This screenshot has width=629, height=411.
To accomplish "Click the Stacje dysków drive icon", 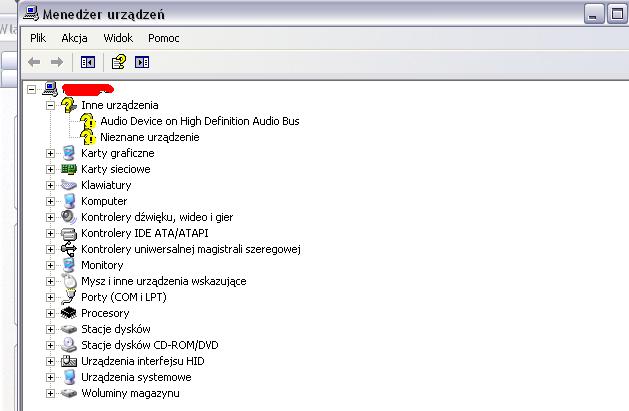I will tap(69, 329).
